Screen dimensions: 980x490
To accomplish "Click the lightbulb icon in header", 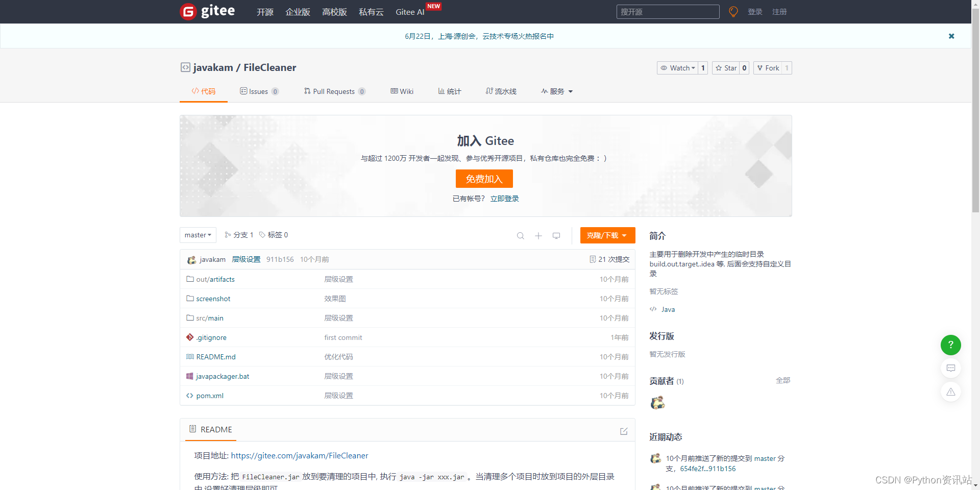I will [x=733, y=12].
